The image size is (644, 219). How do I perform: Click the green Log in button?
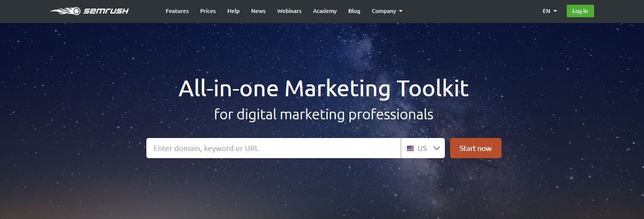pos(580,11)
